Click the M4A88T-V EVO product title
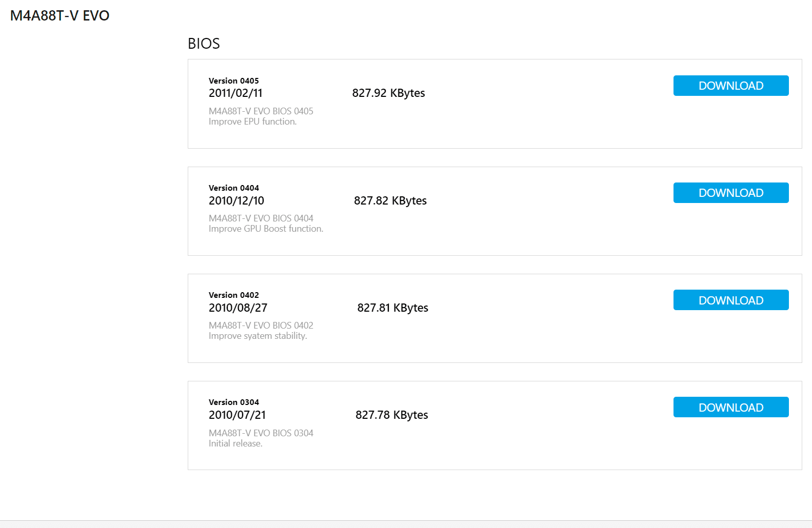 coord(60,15)
